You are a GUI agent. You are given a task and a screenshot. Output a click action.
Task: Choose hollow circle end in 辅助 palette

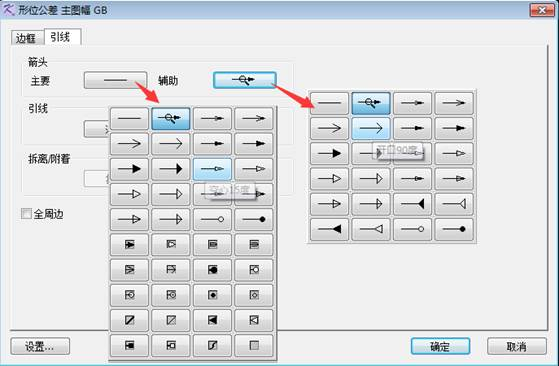(x=412, y=229)
